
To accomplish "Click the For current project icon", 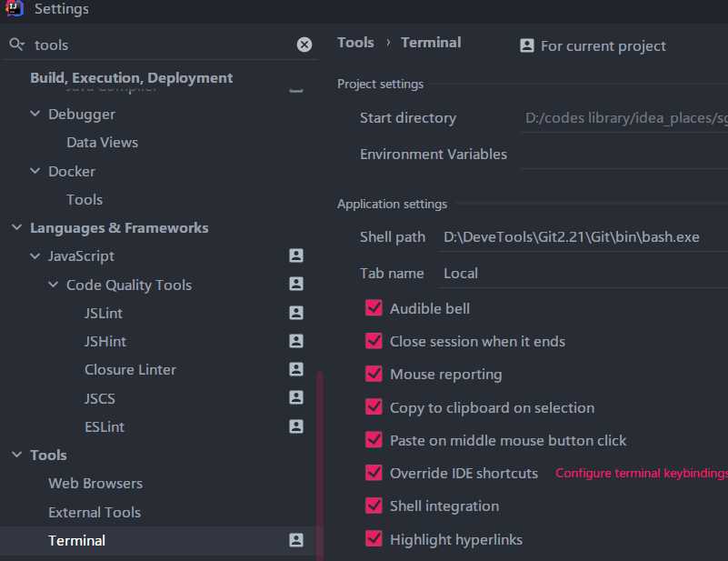I will coord(527,45).
